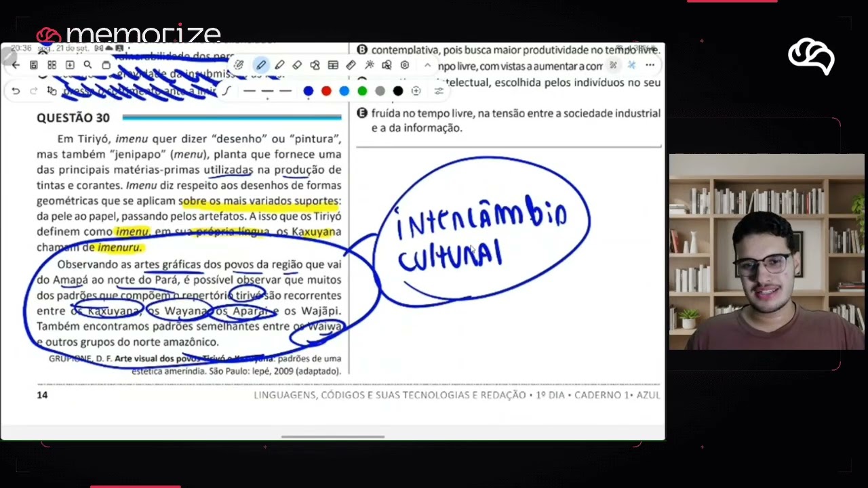Screen dimensions: 868x488
Task: Add a custom color with the plus circle
Action: [416, 91]
